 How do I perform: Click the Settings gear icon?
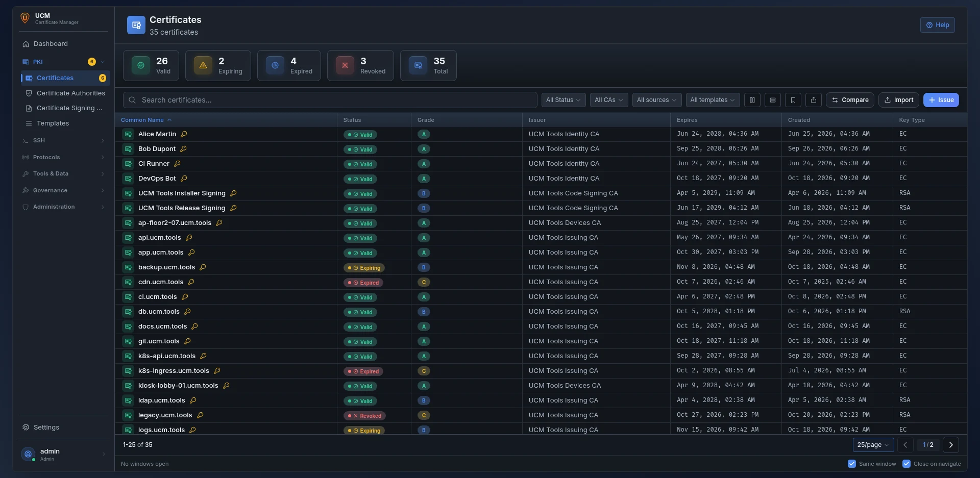pyautogui.click(x=26, y=427)
